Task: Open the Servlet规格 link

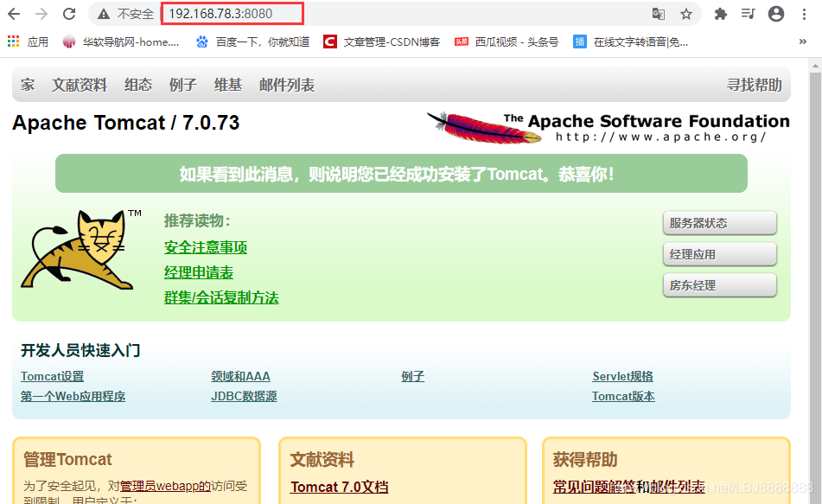Action: point(623,377)
